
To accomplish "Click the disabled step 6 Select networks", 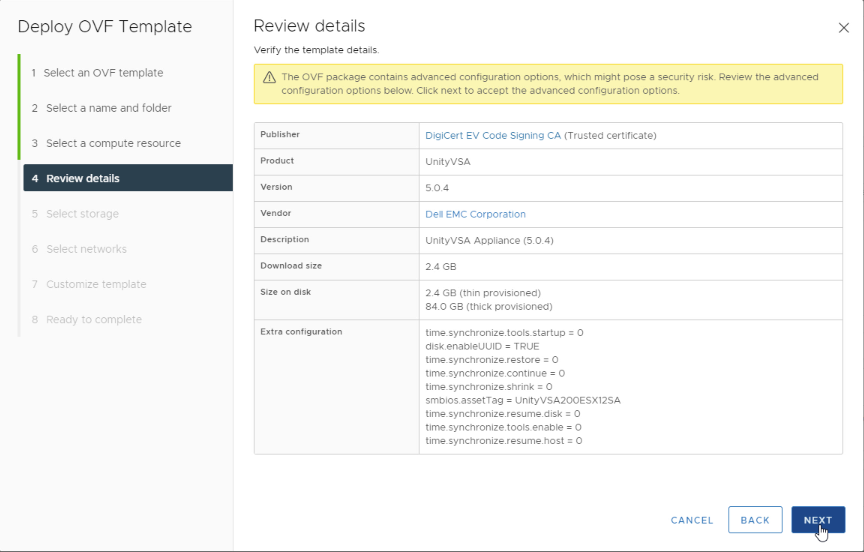I will (x=79, y=249).
